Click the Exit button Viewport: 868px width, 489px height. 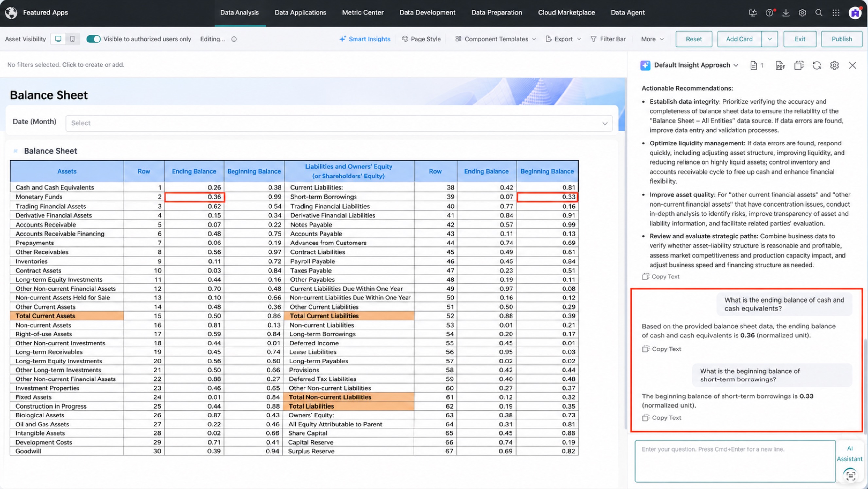800,39
